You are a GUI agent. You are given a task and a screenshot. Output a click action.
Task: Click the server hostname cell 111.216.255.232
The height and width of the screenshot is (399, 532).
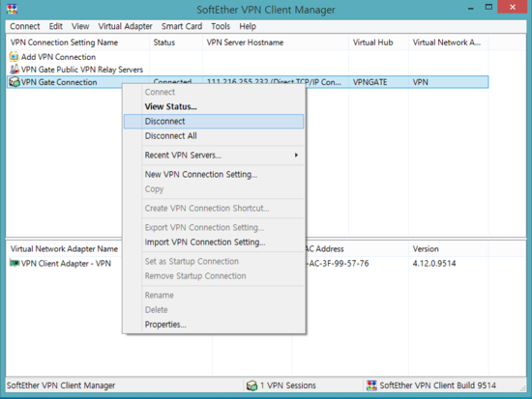(274, 82)
